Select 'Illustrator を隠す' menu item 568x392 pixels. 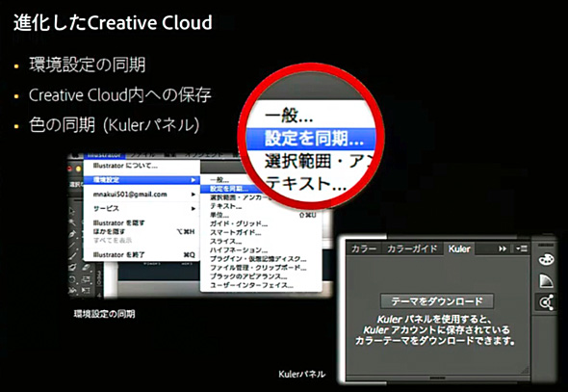click(x=118, y=222)
